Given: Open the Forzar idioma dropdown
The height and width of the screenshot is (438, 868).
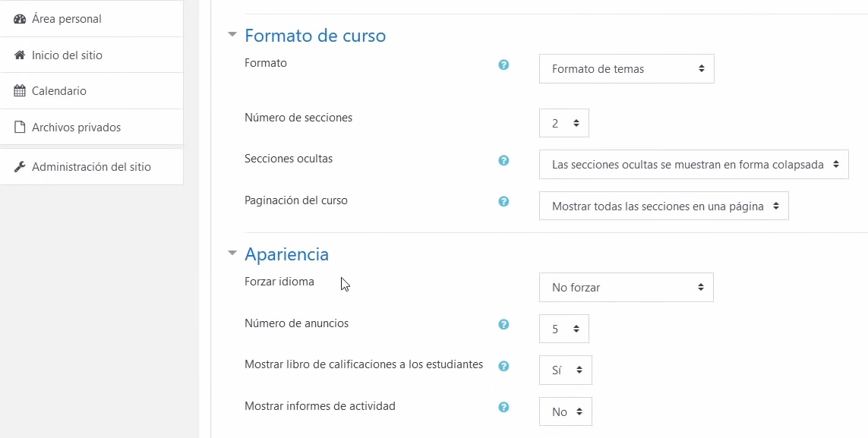Looking at the screenshot, I should 626,287.
